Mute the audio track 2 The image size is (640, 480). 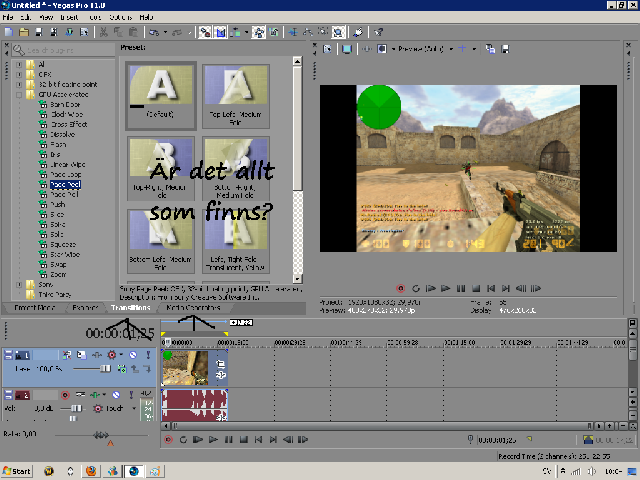pyautogui.click(x=116, y=395)
